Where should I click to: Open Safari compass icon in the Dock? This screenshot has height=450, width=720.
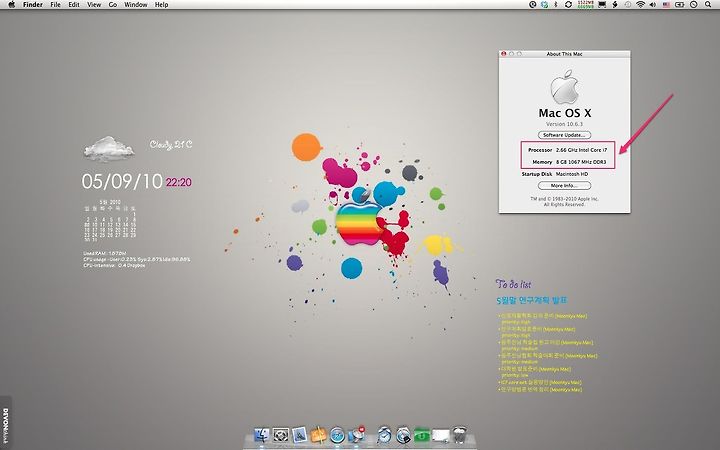(338, 434)
